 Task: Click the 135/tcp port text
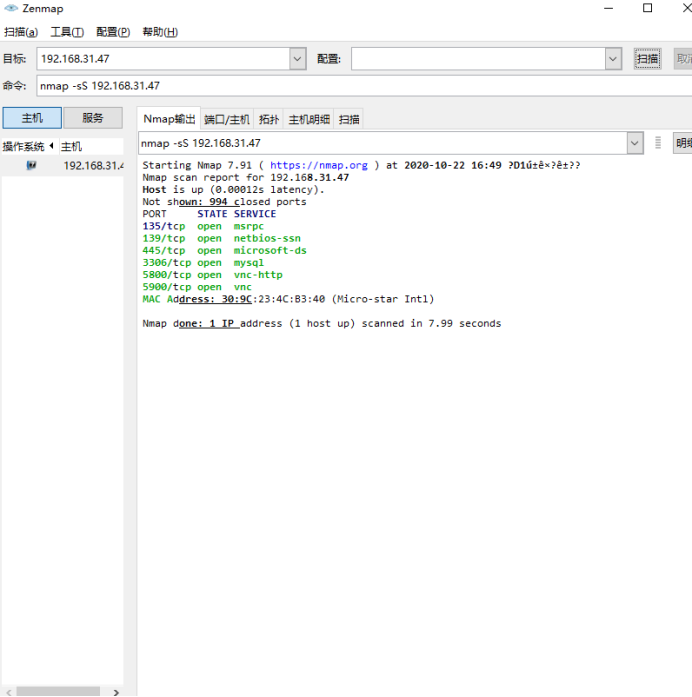164,226
